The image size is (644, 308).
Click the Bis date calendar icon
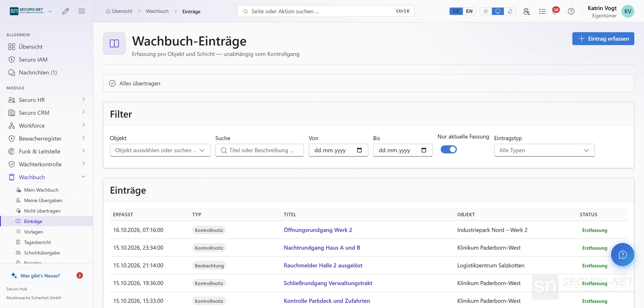(x=424, y=150)
